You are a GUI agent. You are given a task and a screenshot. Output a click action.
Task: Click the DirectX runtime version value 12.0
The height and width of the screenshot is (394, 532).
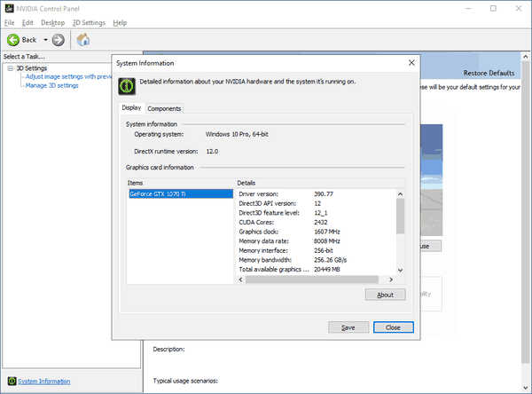click(212, 152)
